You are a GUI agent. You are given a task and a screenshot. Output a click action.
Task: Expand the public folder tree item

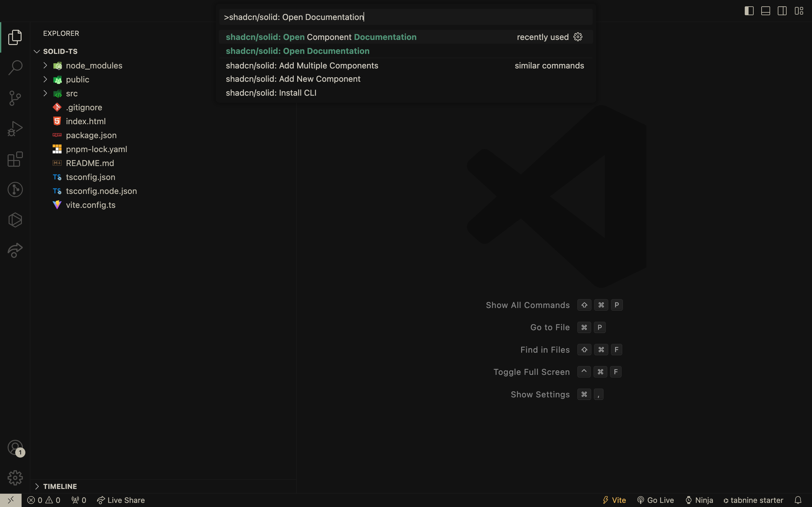[45, 79]
